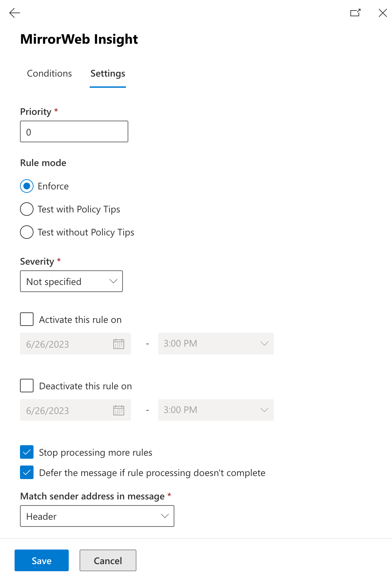Switch to the Settings tab
This screenshot has width=392, height=578.
tap(107, 74)
